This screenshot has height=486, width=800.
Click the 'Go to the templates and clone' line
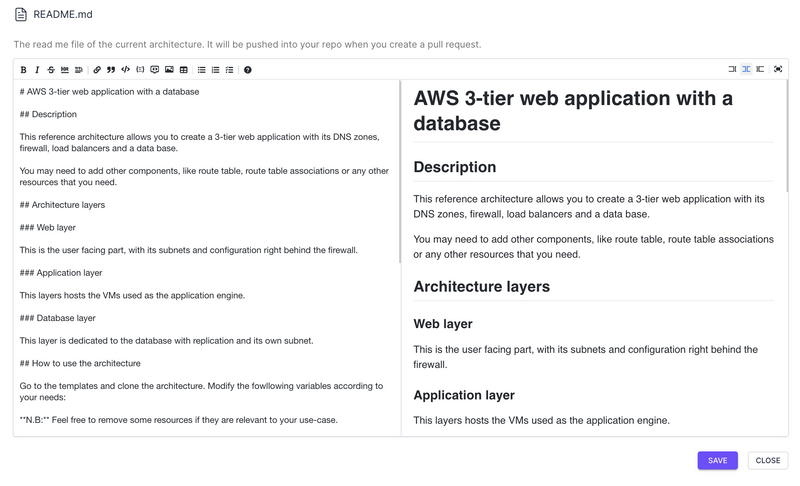[x=201, y=392]
